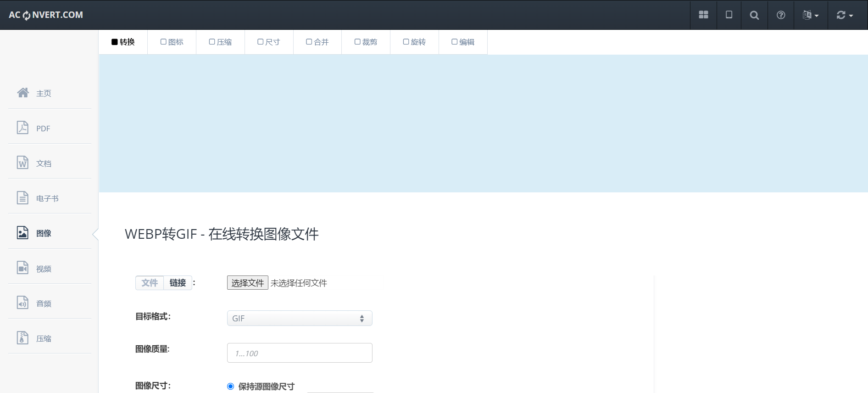The width and height of the screenshot is (868, 393).
Task: Click the audio file icon
Action: click(x=22, y=303)
